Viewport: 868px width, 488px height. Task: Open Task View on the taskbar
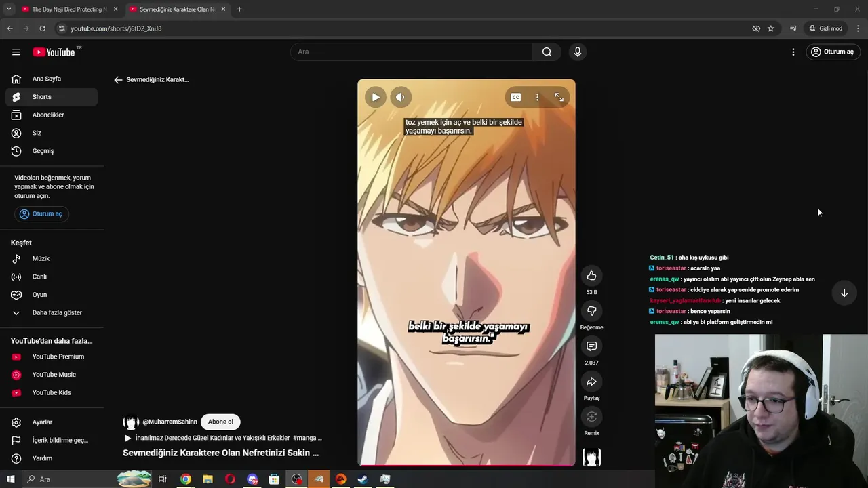[x=163, y=479]
